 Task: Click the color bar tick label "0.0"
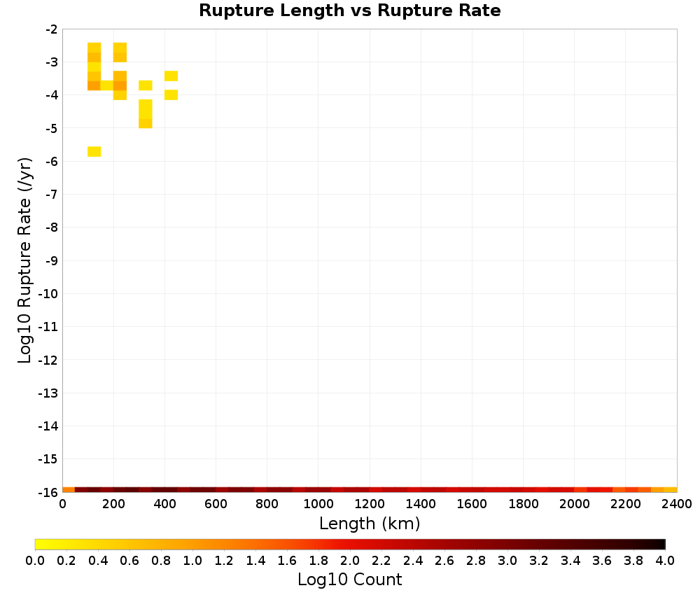click(35, 561)
